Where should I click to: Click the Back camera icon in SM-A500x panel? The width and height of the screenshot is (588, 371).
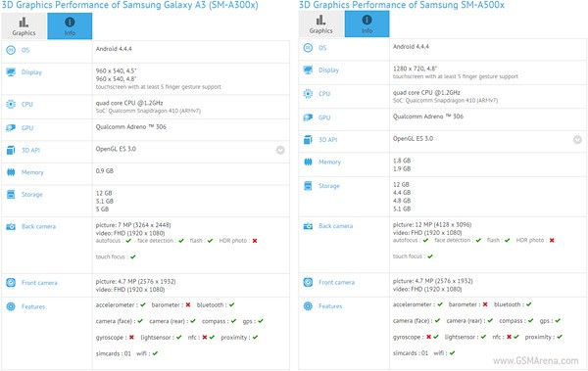[308, 226]
